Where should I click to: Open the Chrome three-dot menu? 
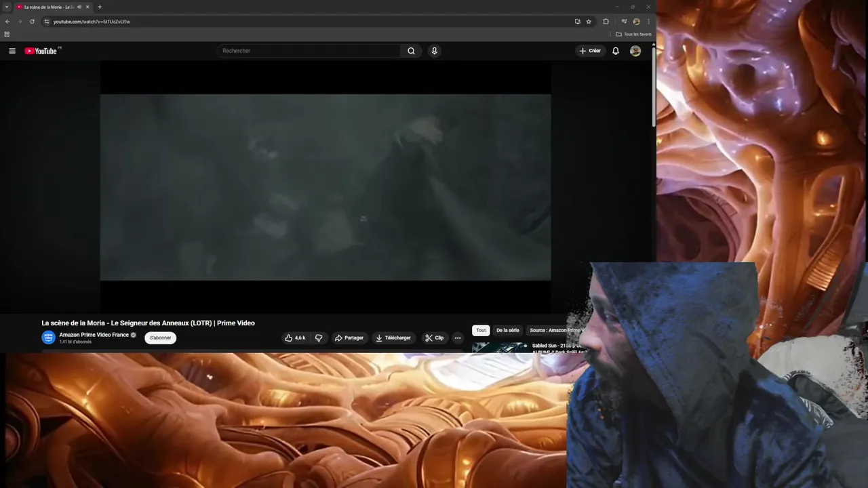[648, 21]
